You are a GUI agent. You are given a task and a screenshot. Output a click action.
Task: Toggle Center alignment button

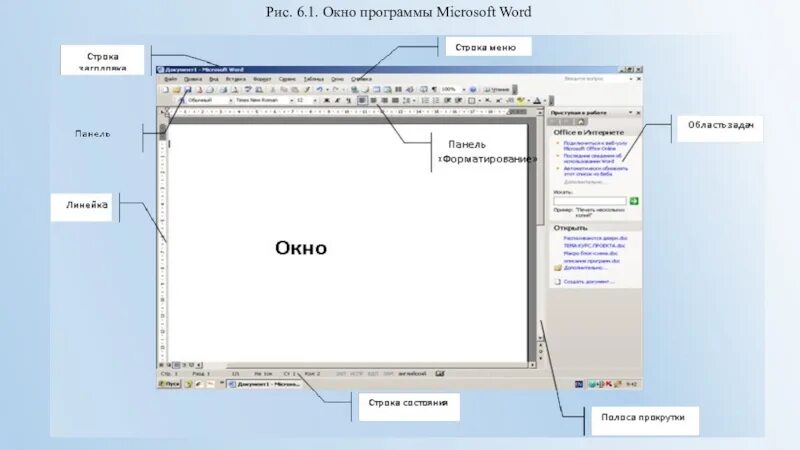373,101
